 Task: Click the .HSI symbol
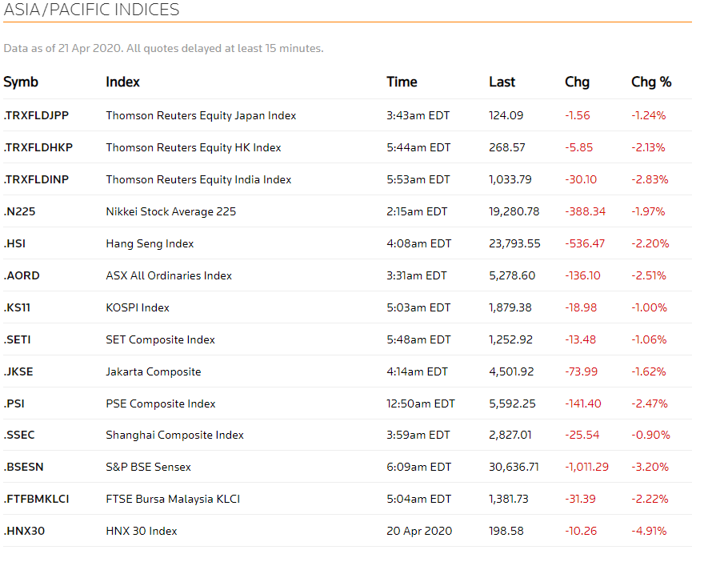click(14, 243)
